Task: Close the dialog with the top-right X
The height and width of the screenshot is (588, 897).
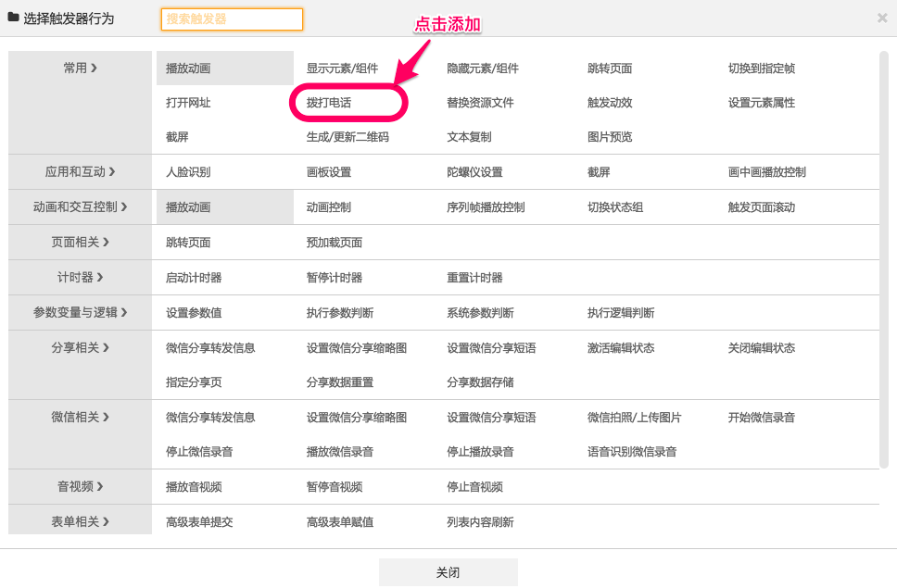Action: (882, 19)
